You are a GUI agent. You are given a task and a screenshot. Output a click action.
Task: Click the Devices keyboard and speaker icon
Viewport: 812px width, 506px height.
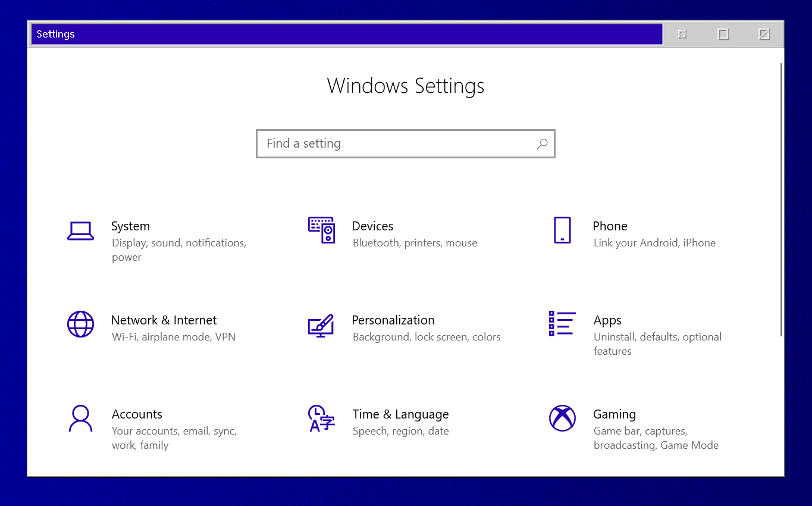tap(321, 230)
